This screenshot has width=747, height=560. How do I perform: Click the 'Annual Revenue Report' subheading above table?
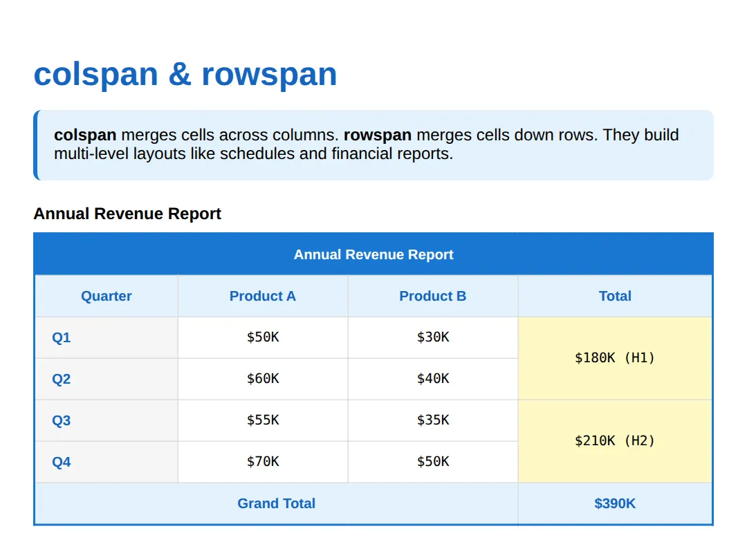tap(127, 214)
